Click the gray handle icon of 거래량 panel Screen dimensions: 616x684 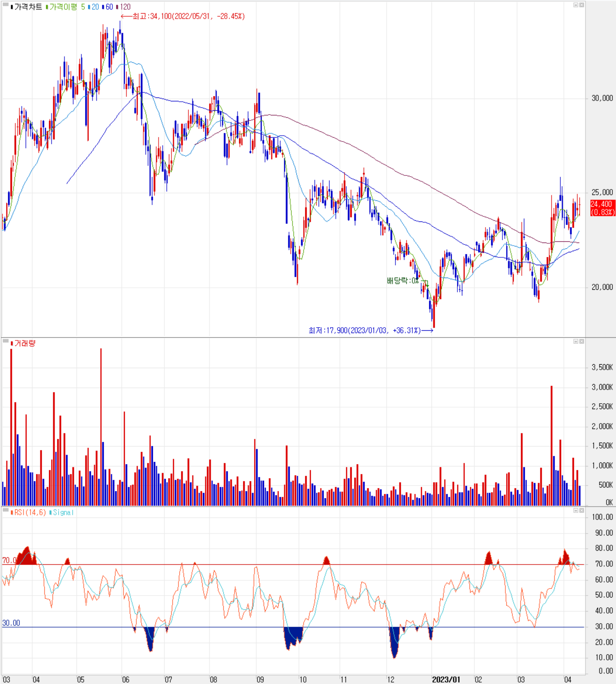point(5,341)
